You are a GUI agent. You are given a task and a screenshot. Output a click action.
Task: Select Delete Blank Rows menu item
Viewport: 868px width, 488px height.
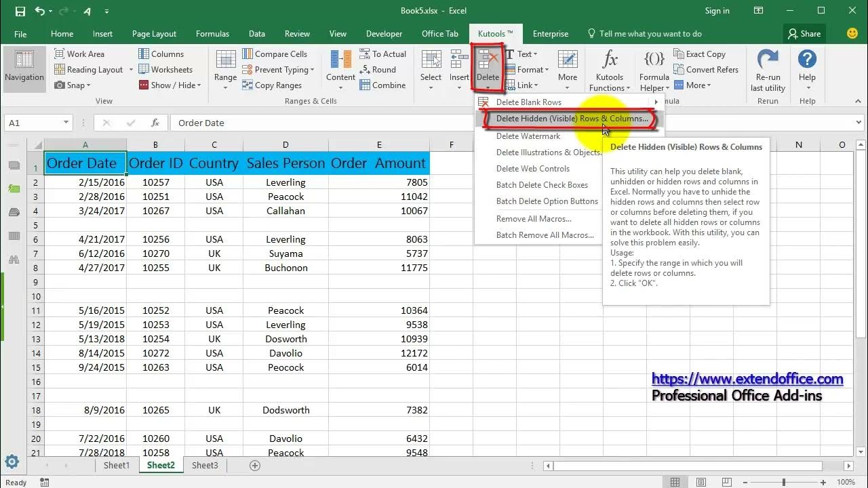pos(570,102)
